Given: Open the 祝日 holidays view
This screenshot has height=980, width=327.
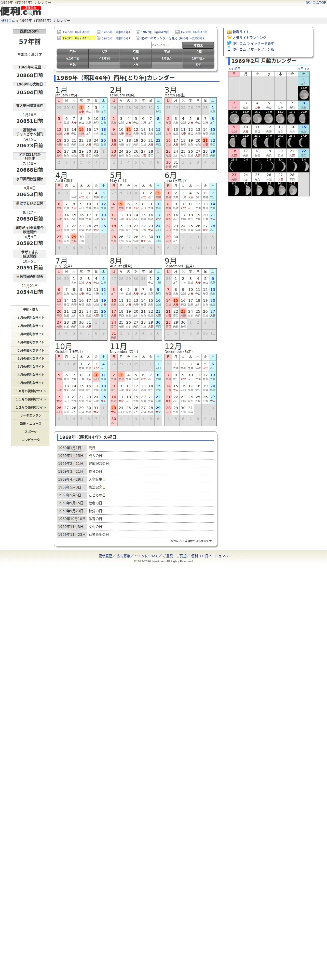Looking at the screenshot, I should [x=198, y=65].
